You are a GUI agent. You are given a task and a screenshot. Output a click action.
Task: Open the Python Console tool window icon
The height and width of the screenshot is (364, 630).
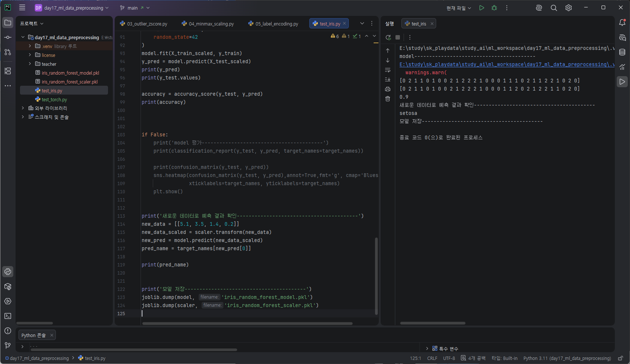pyautogui.click(x=8, y=272)
